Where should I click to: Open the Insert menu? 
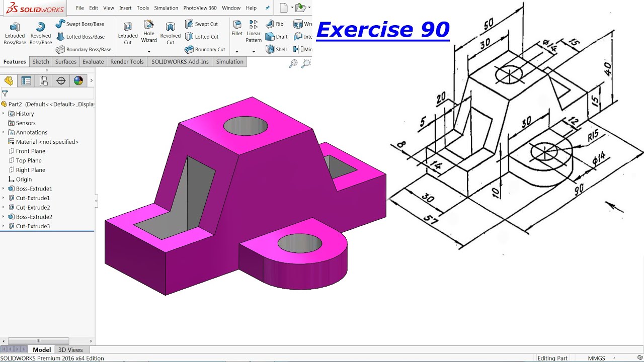click(x=125, y=8)
